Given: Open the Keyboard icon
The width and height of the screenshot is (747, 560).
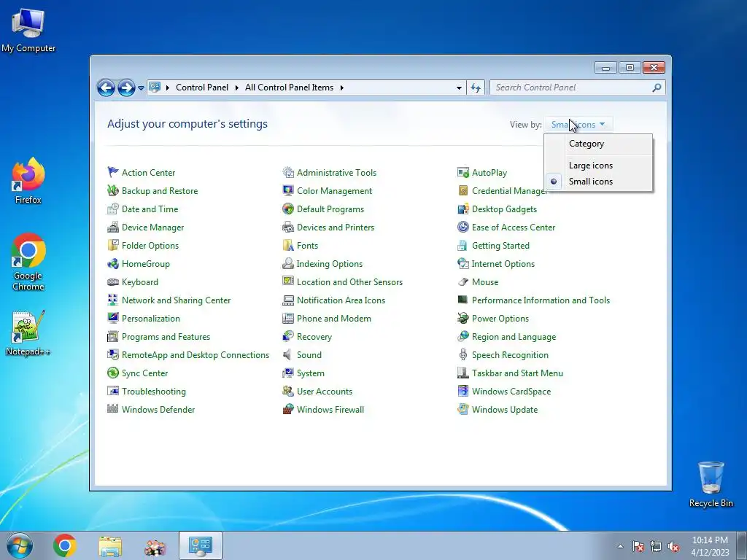Looking at the screenshot, I should [x=113, y=282].
